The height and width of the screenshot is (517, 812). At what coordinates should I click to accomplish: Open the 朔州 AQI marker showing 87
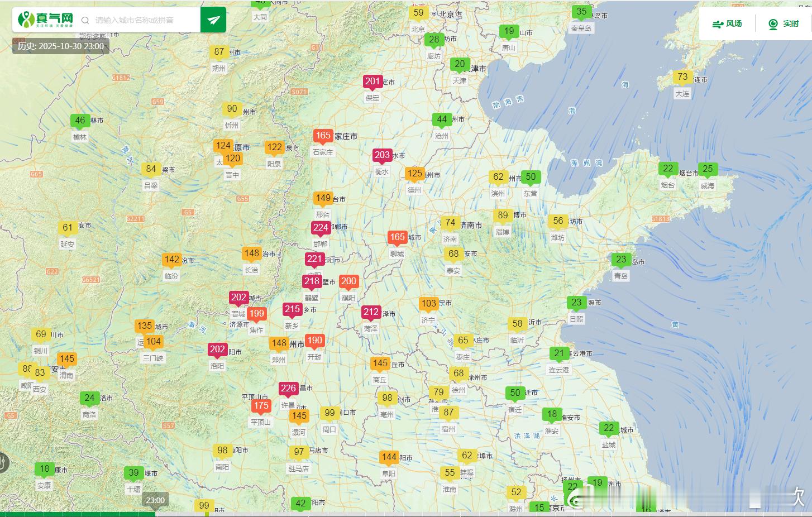click(219, 52)
